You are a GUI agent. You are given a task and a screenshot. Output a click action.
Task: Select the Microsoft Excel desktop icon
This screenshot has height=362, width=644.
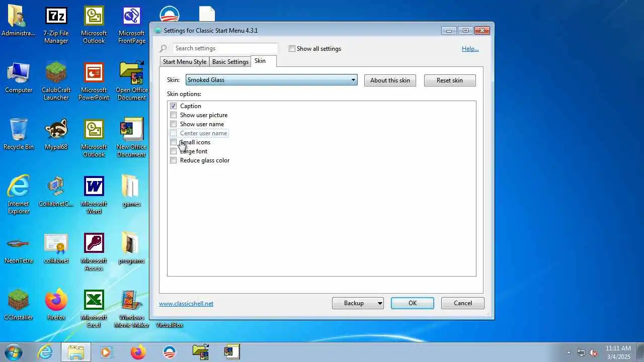(94, 309)
